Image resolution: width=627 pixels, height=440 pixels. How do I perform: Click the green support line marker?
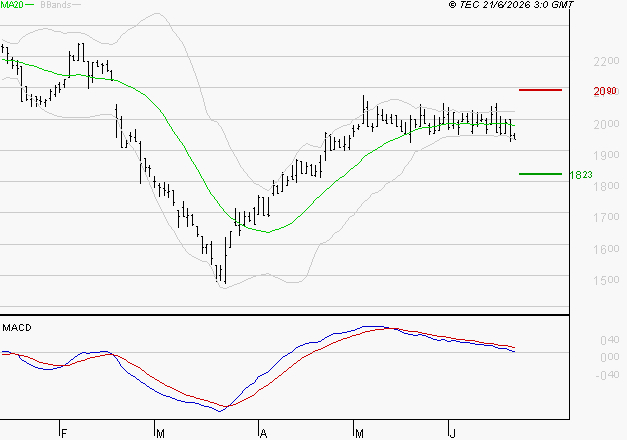tap(540, 174)
